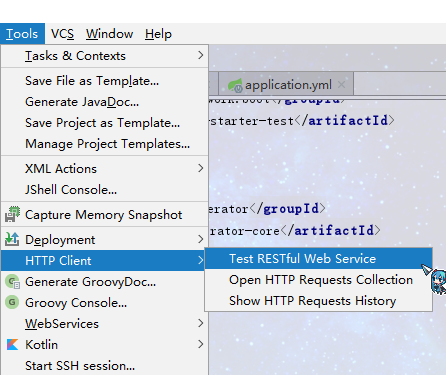446x375 pixels.
Task: Expand HTTP Client submenu arrow
Action: click(x=200, y=260)
